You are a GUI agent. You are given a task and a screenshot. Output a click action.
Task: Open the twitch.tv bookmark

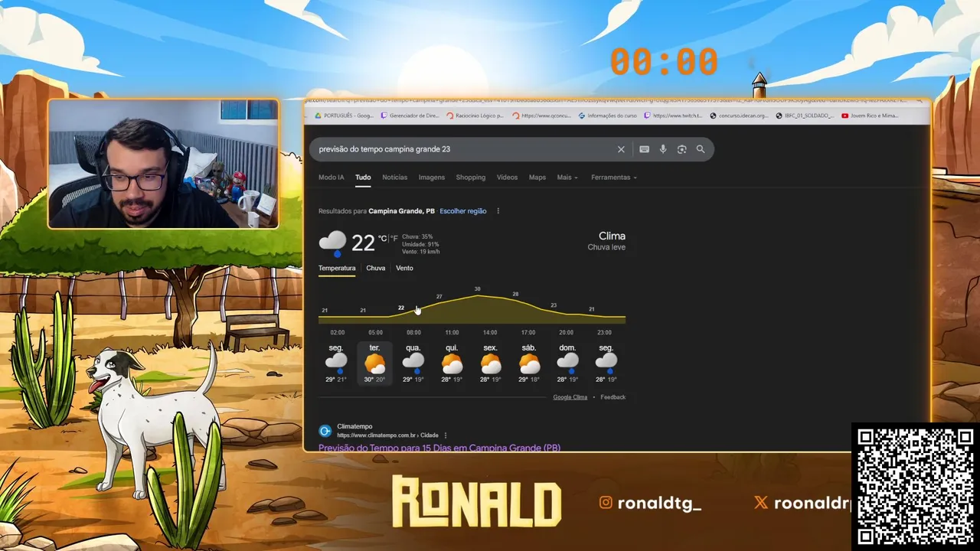point(673,116)
